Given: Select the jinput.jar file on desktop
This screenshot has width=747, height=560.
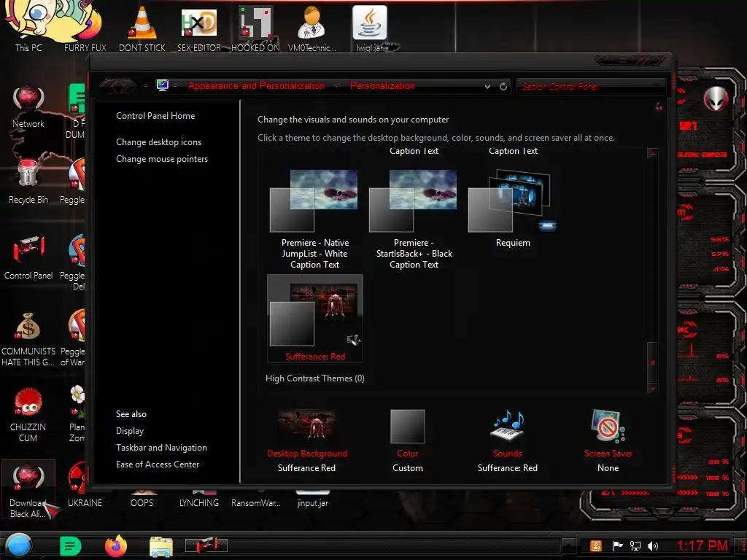Looking at the screenshot, I should click(312, 498).
